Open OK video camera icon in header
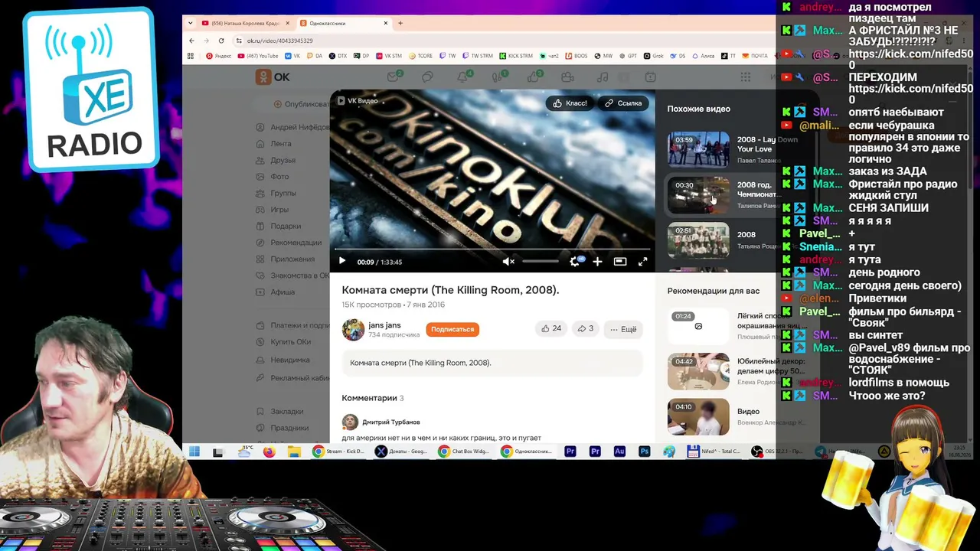Viewport: 980px width, 551px height. [x=567, y=77]
